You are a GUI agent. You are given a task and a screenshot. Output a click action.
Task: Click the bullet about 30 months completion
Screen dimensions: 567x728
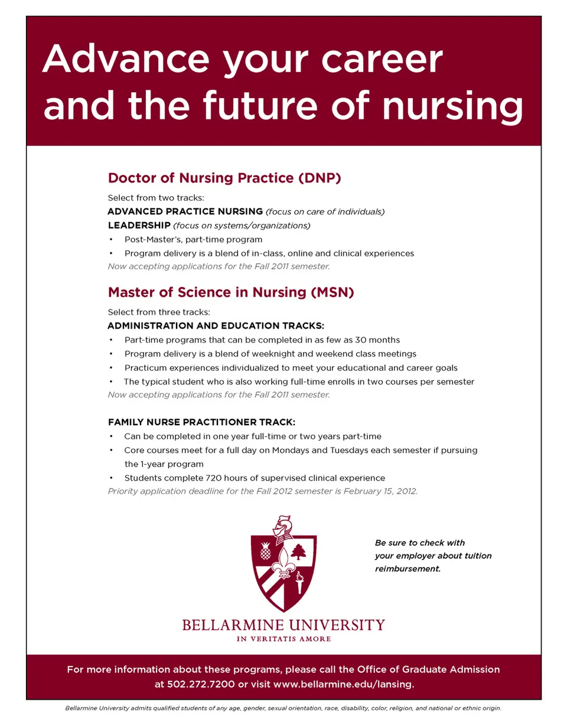click(x=262, y=340)
